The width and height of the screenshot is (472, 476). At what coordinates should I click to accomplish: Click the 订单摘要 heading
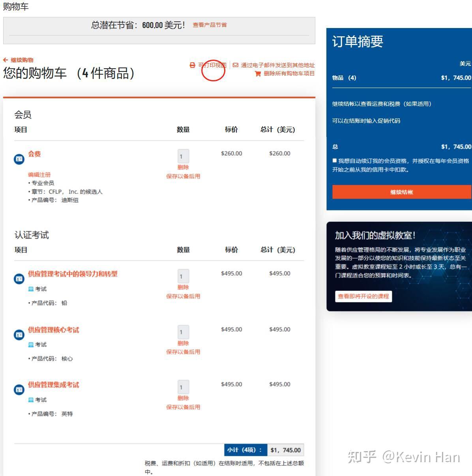pyautogui.click(x=358, y=41)
